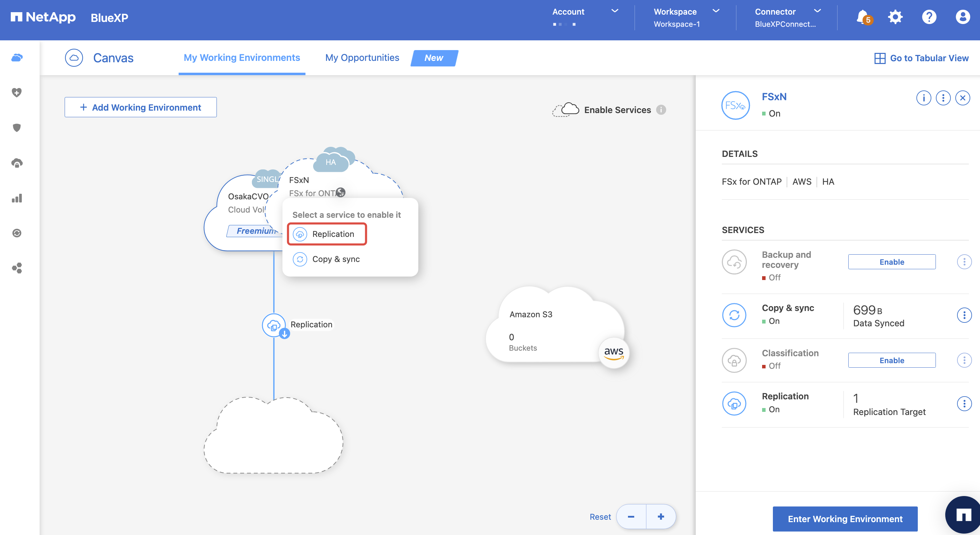Open the settings gear icon
The width and height of the screenshot is (980, 535).
tap(895, 17)
